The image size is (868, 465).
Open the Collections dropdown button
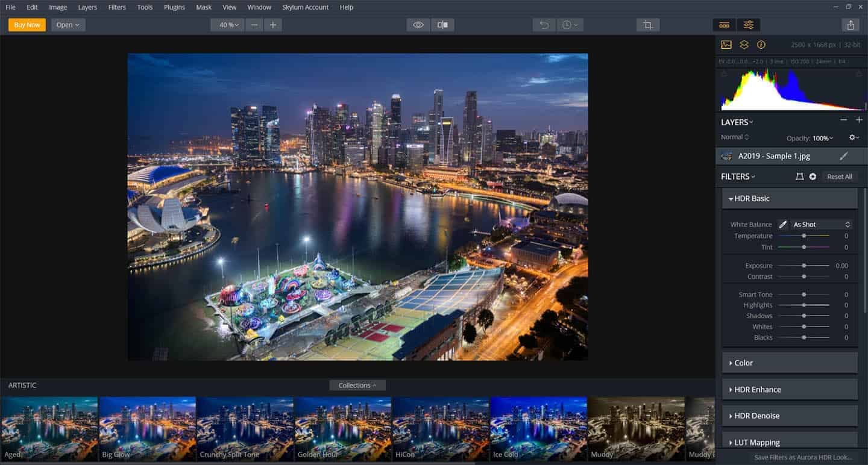[x=357, y=385]
